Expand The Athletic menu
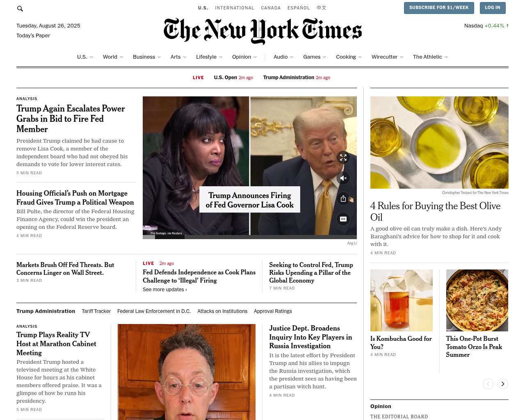Image resolution: width=525 pixels, height=420 pixels. pos(446,57)
